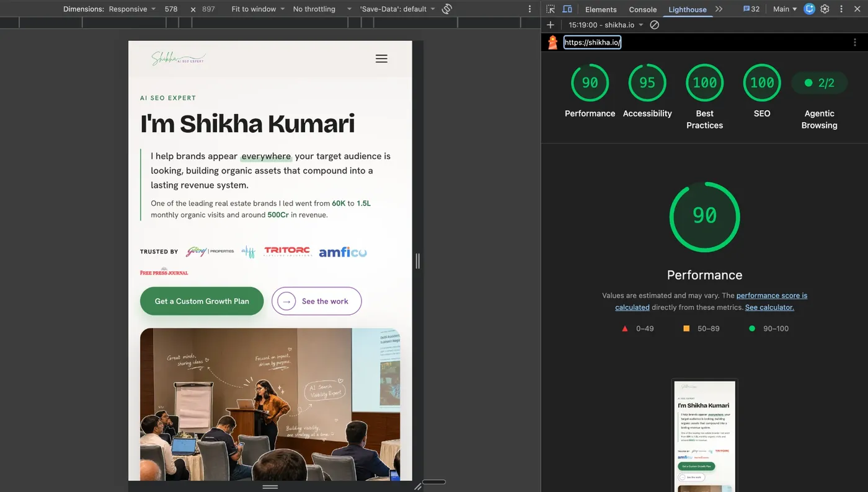
Task: Open the 32 issues counter
Action: pyautogui.click(x=751, y=9)
